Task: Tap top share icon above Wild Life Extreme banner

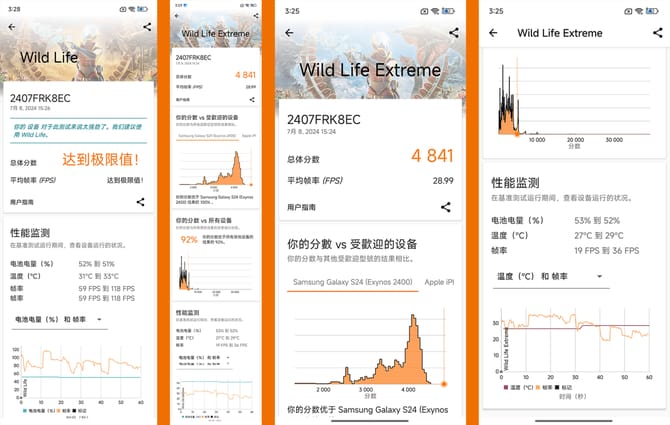Action: 453,33
